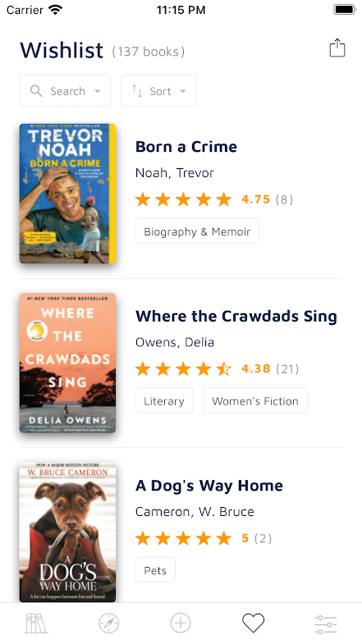
Task: Click the magnifying glass search icon
Action: point(36,91)
